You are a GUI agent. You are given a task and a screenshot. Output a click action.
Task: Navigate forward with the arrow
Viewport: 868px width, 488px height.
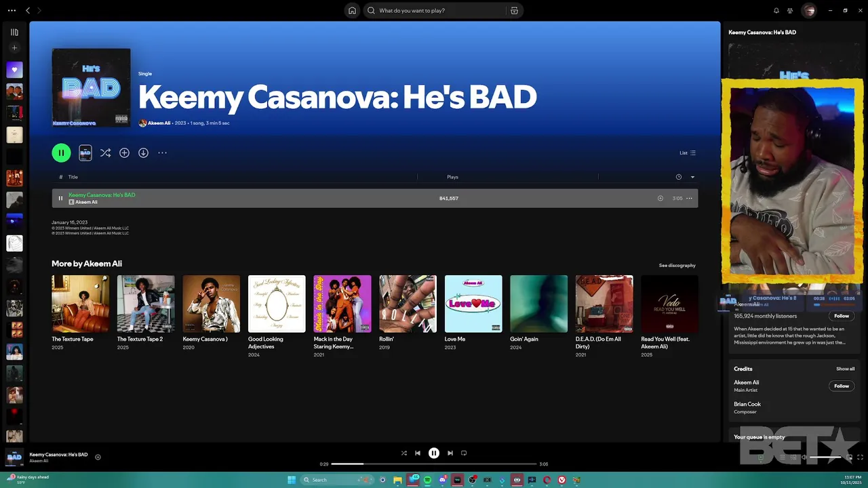(39, 11)
